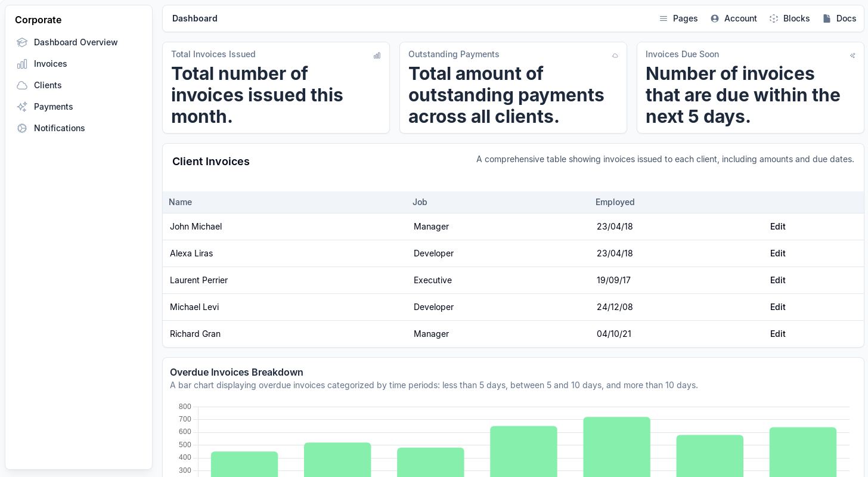Image resolution: width=868 pixels, height=477 pixels.
Task: Edit the John Michael row
Action: [777, 227]
